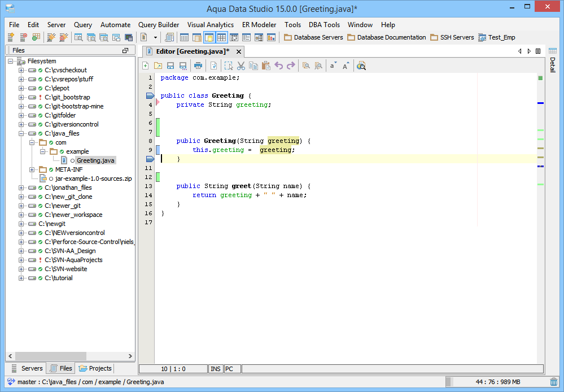Click the Redo arrow icon
Screen dimensions: 564x392
point(291,66)
